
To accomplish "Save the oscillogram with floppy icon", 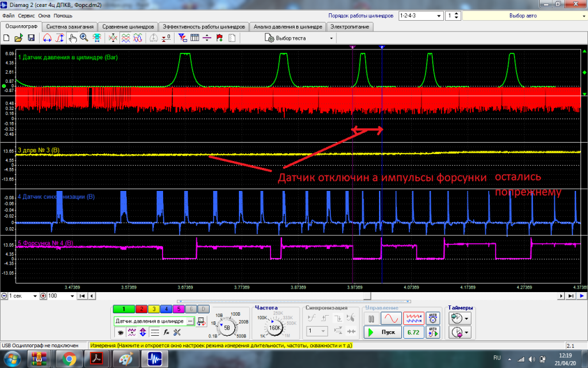I will pos(31,38).
